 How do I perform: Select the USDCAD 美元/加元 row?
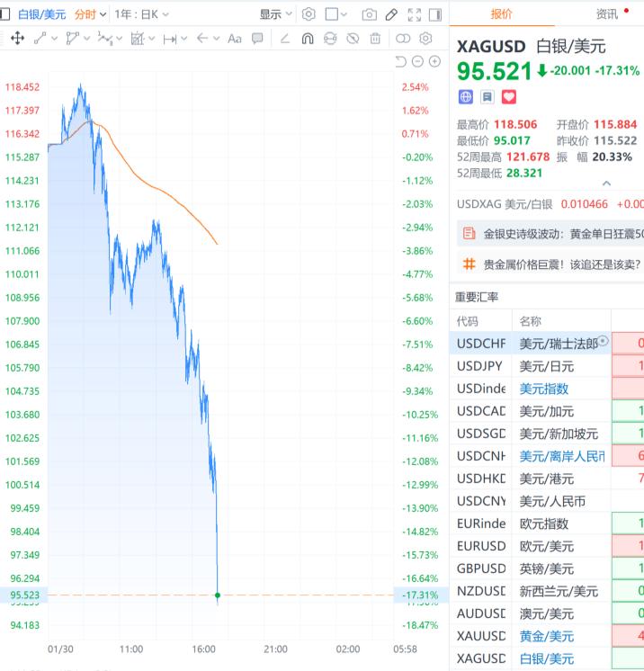[x=547, y=411]
